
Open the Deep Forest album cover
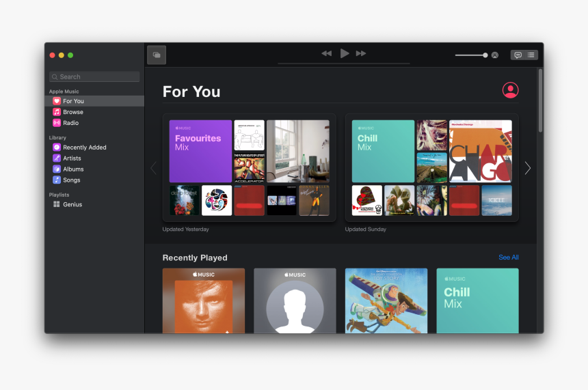pos(185,200)
